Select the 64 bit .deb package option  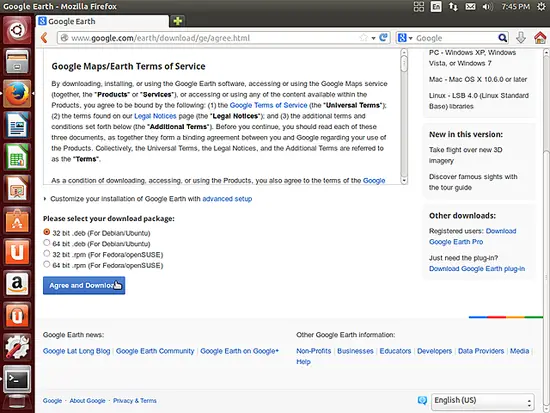click(47, 243)
